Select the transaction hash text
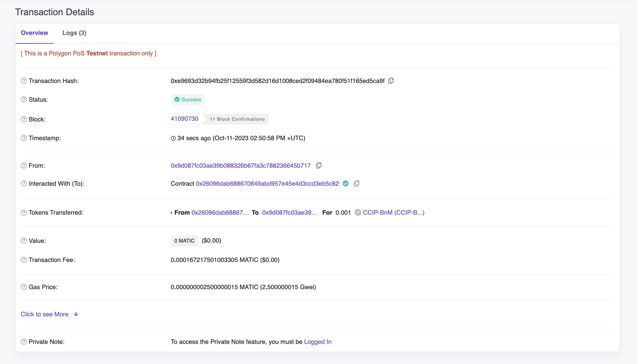The width and height of the screenshot is (638, 364). pyautogui.click(x=278, y=81)
